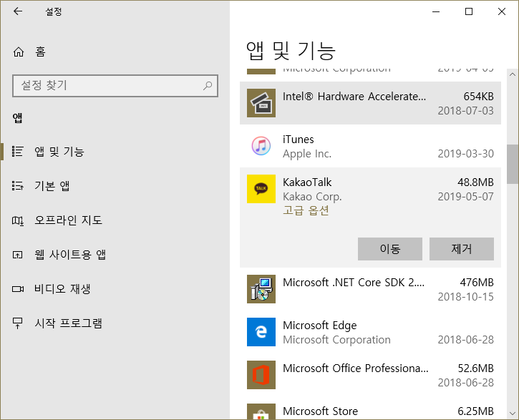Click the scrollbar down arrow
519x420 pixels.
513,414
